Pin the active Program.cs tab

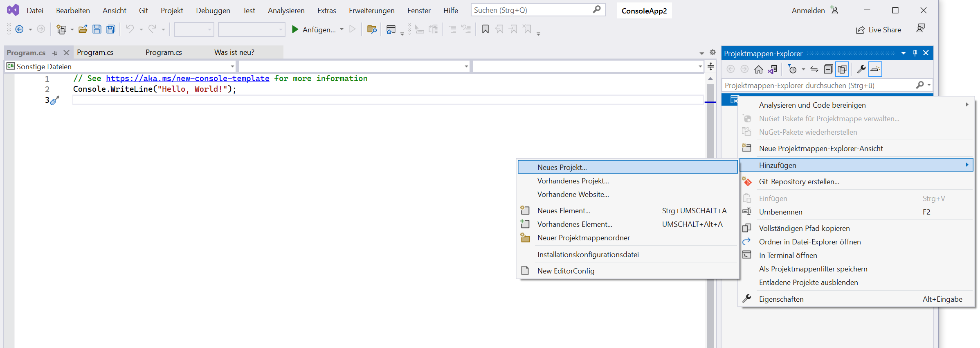pyautogui.click(x=55, y=53)
